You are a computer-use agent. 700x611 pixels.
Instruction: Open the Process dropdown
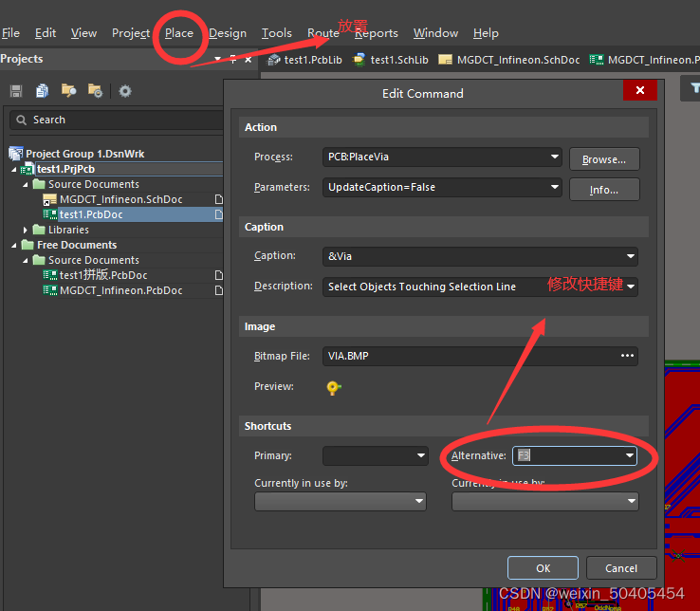555,157
